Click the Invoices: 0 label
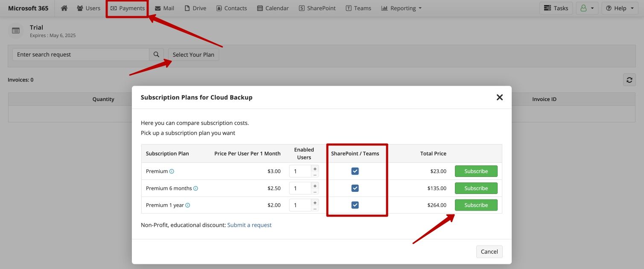Viewport: 644px width, 269px height. point(20,80)
